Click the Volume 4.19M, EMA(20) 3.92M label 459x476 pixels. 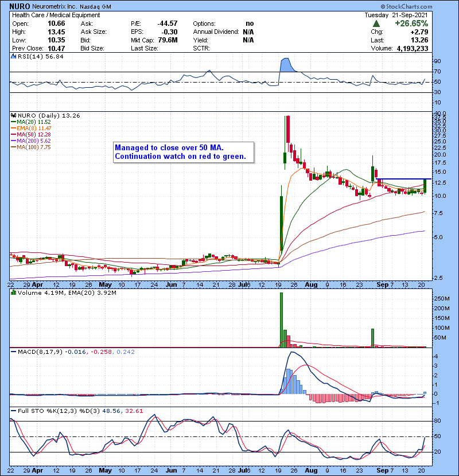(x=67, y=293)
